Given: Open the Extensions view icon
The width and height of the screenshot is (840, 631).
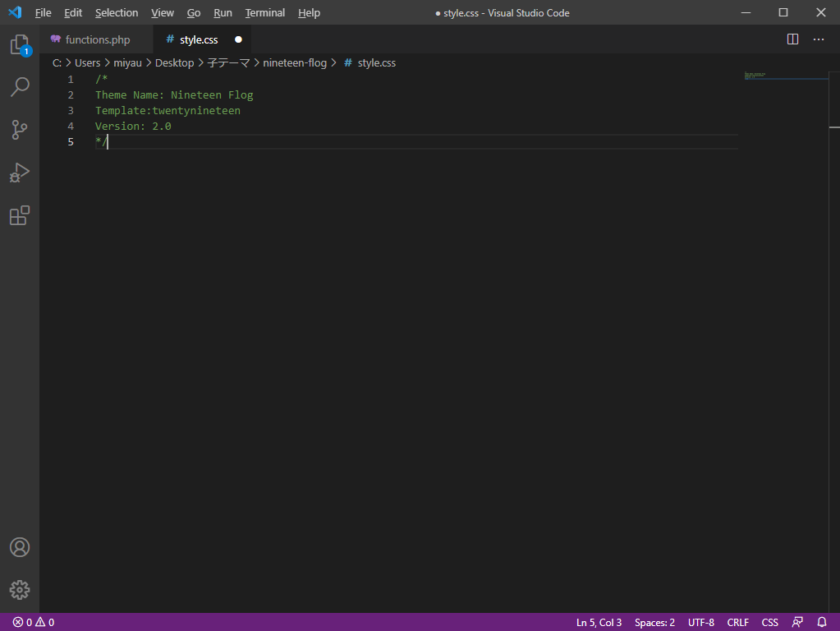Looking at the screenshot, I should (x=20, y=215).
